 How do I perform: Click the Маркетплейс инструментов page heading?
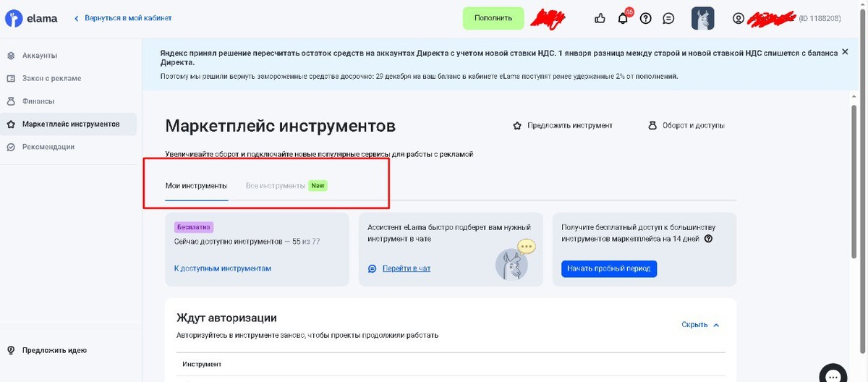point(281,126)
